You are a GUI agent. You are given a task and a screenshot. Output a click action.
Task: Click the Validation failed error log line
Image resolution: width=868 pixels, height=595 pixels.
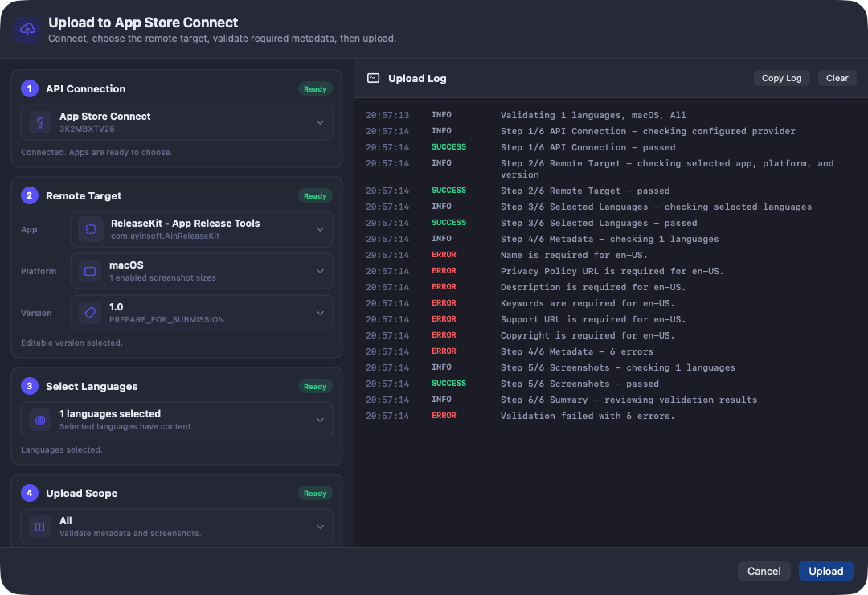(588, 416)
